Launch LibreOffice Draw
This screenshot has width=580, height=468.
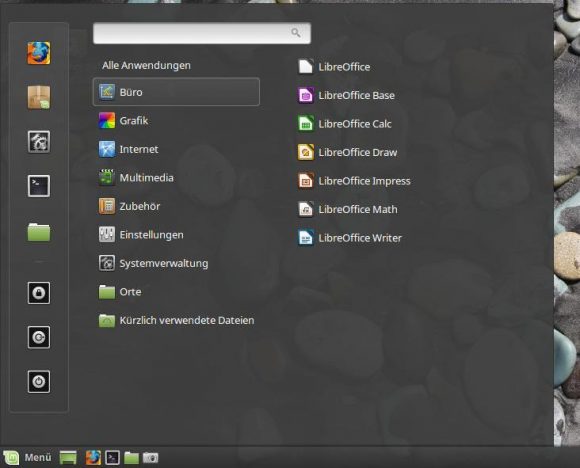[x=348, y=152]
